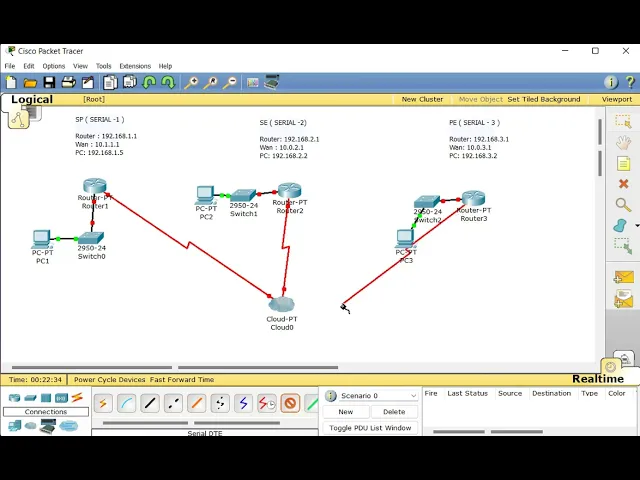Choose the Inspect magnifier tool
The height and width of the screenshot is (480, 640).
(623, 204)
